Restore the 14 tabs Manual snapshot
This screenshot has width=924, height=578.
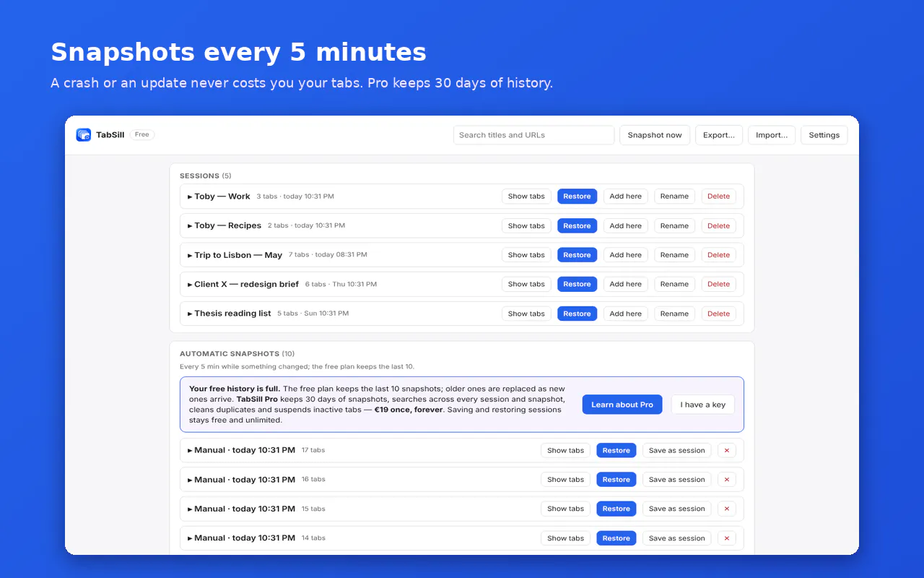[x=616, y=538]
